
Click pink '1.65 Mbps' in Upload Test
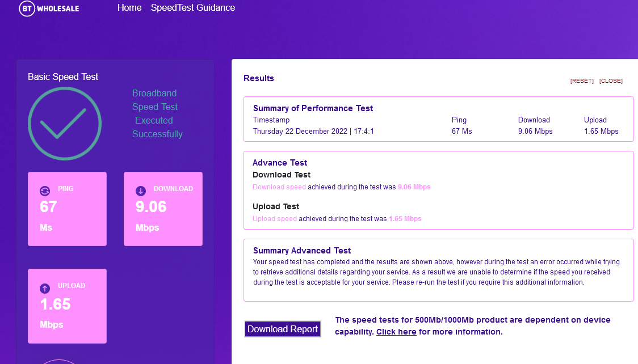pos(405,218)
